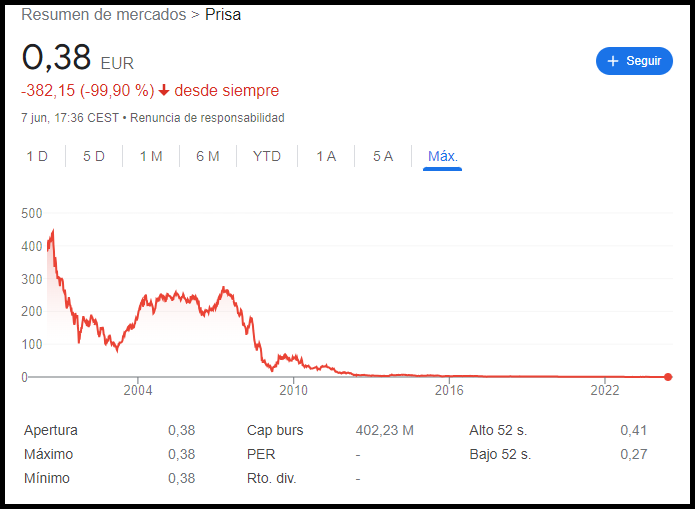Go to Resumen de mercados breadcrumb
This screenshot has width=695, height=512.
[104, 15]
